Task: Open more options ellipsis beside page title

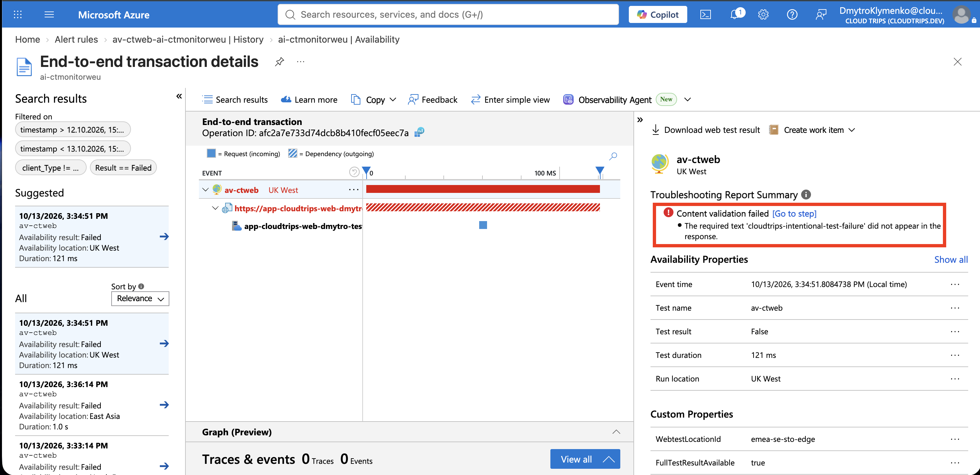Action: [301, 62]
